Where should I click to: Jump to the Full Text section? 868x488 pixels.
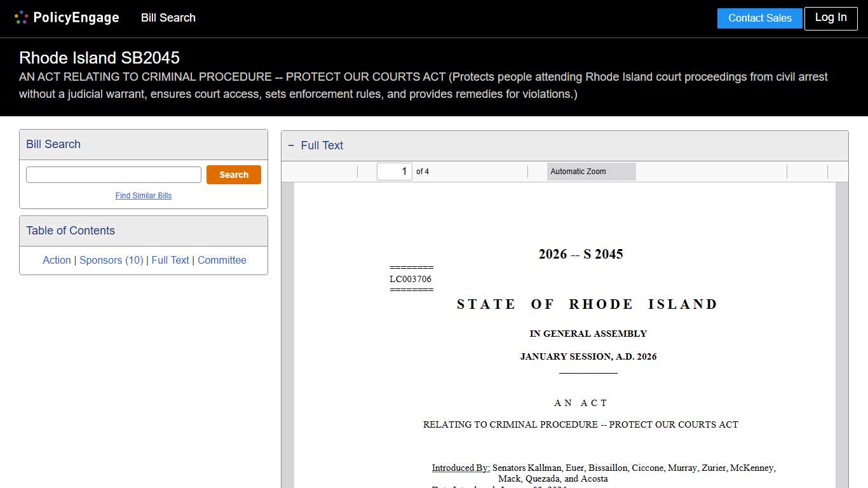point(170,260)
